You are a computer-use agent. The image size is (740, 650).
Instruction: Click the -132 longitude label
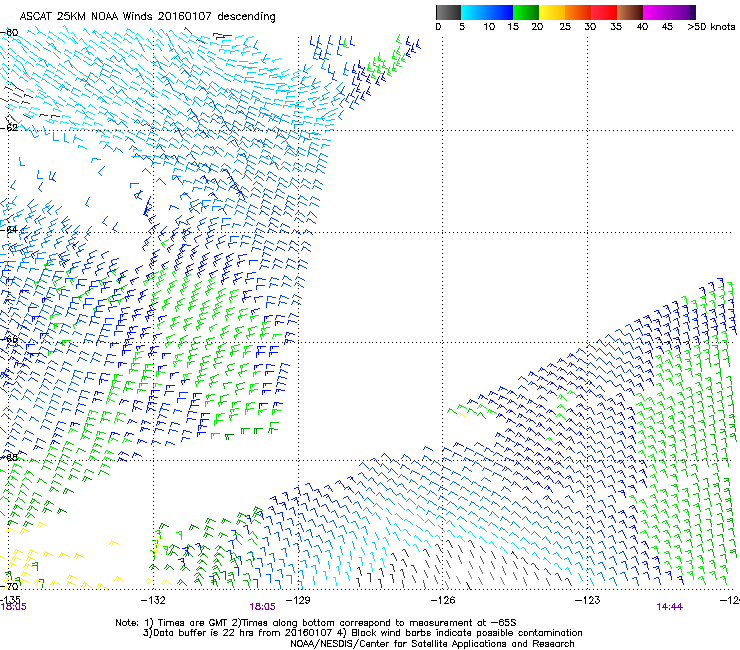[153, 600]
